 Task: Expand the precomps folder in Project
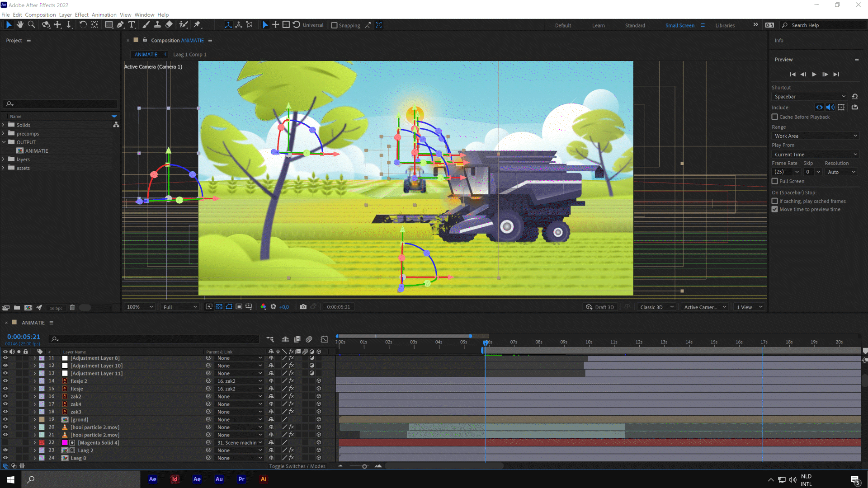point(4,134)
